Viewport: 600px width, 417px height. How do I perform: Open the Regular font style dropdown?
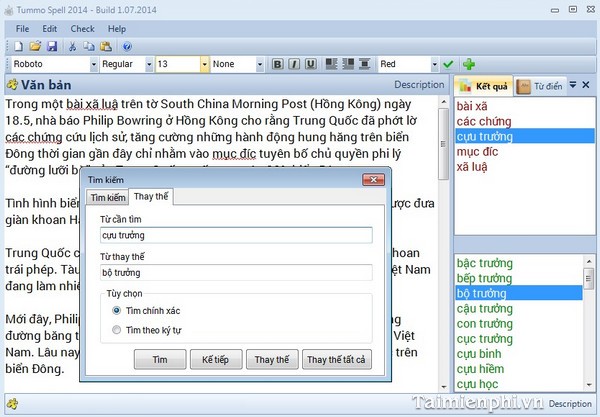coord(149,64)
